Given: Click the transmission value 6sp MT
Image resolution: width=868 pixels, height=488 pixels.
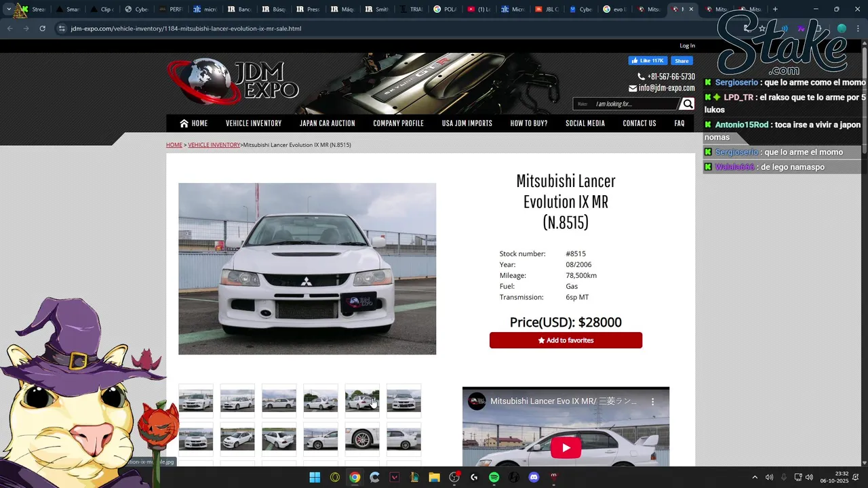Looking at the screenshot, I should (x=577, y=297).
